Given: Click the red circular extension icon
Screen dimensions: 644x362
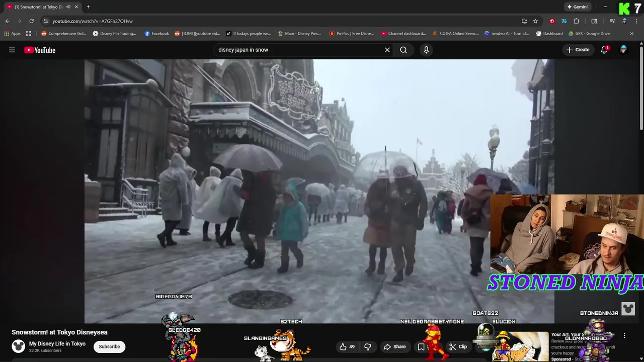Looking at the screenshot, I should (552, 21).
